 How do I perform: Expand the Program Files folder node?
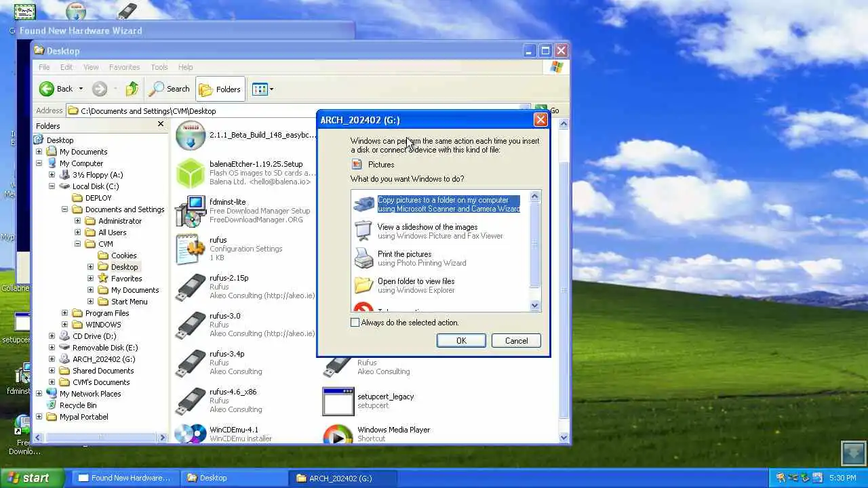(x=64, y=313)
